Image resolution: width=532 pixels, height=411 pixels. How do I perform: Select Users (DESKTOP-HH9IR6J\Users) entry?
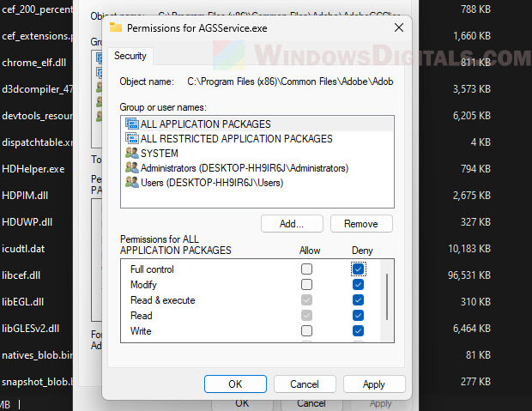(257, 182)
